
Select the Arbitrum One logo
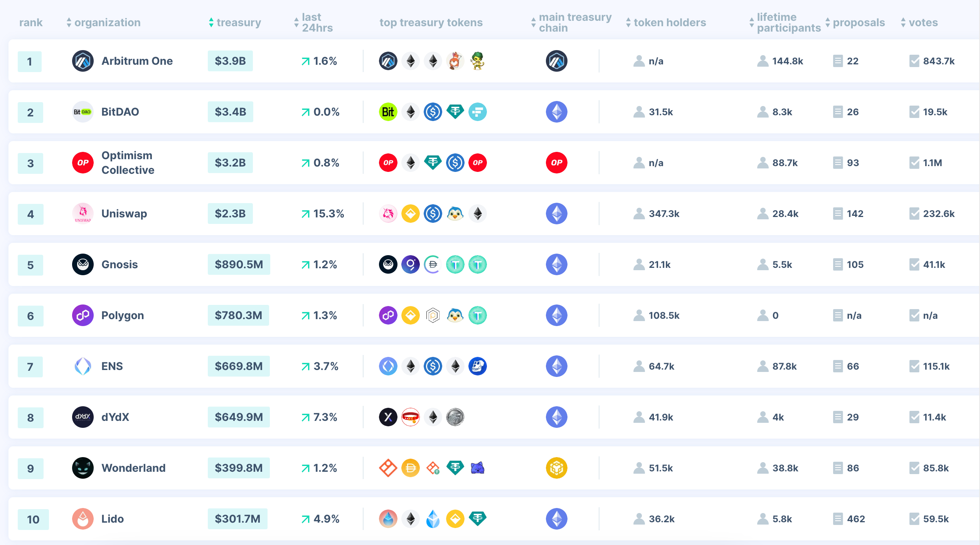coord(83,61)
